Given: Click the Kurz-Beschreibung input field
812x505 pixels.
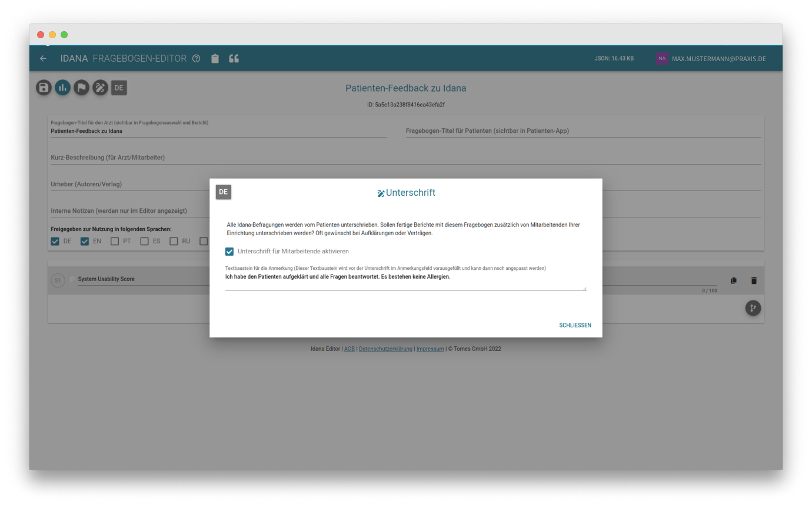Looking at the screenshot, I should point(406,158).
